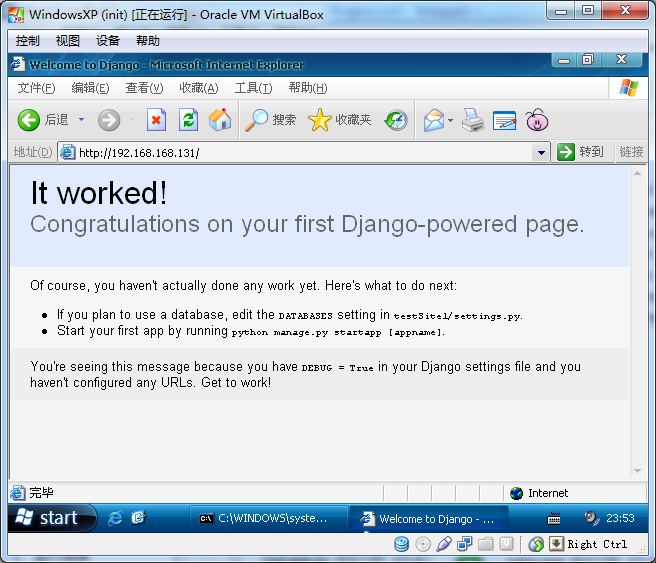
Task: Open Favorites star button
Action: click(339, 120)
